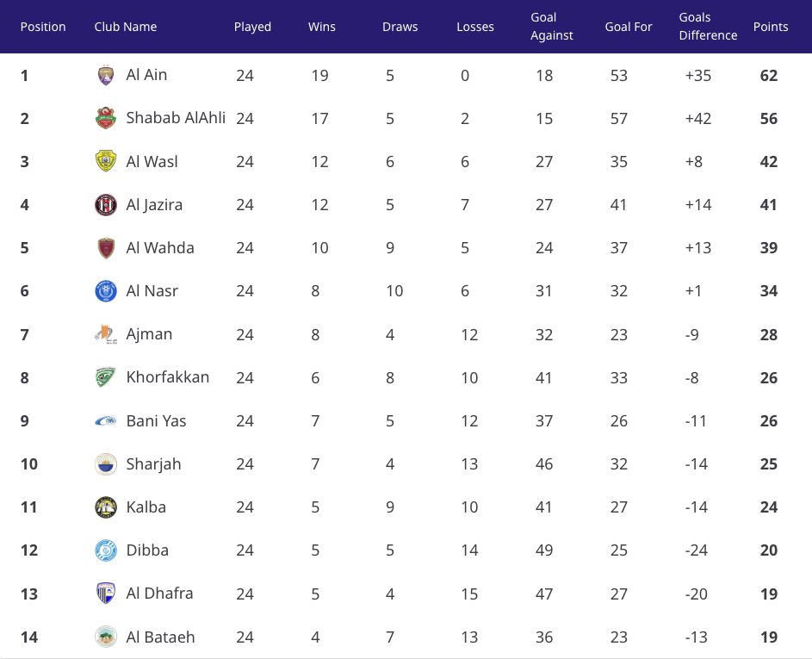Click the Goals Difference column header
Screen dimensions: 812x659
(708, 27)
